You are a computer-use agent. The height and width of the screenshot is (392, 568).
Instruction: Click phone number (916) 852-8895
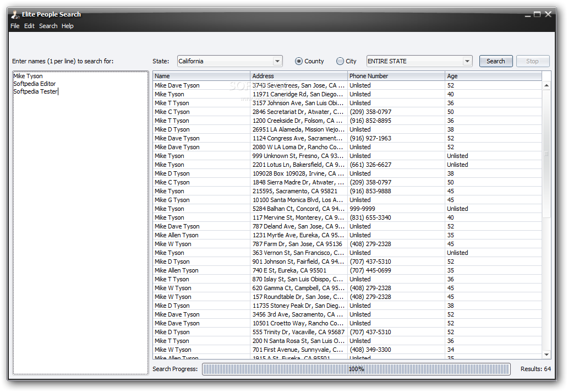click(370, 121)
